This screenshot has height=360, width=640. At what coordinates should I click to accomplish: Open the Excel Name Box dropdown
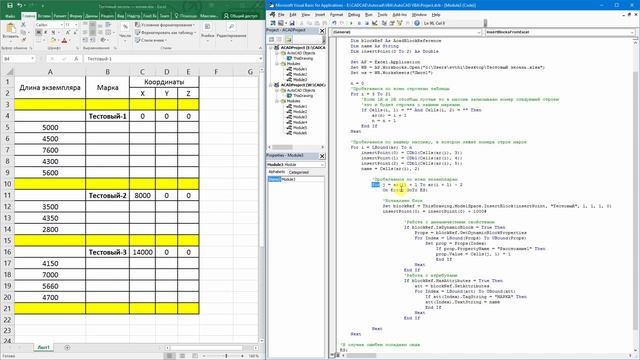tap(32, 59)
